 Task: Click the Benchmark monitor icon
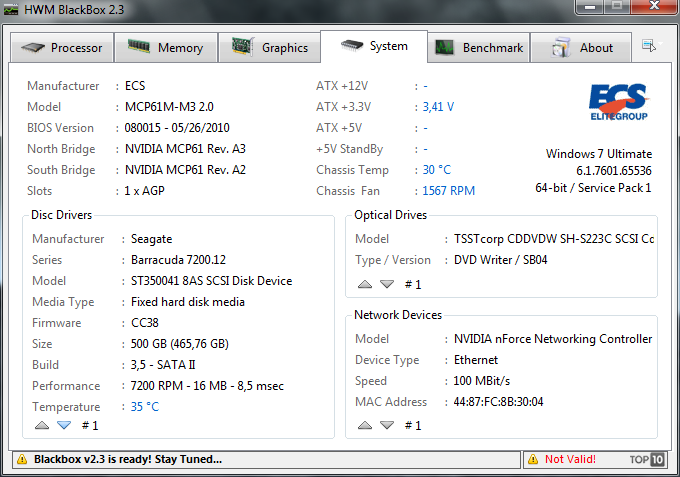[x=445, y=47]
